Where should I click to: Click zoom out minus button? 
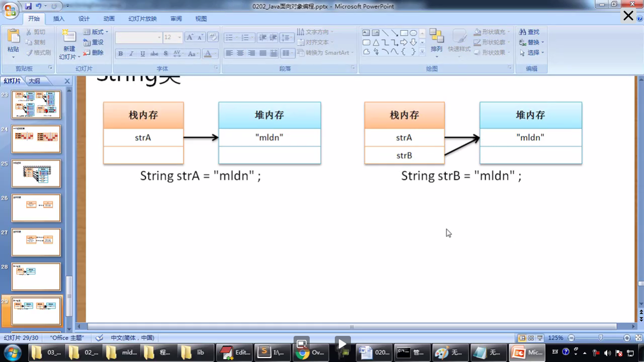point(571,338)
